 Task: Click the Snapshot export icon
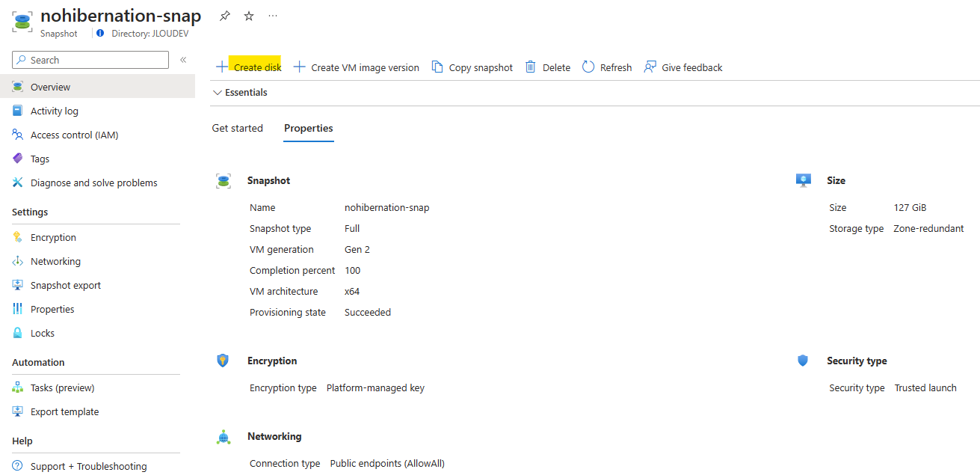(18, 285)
